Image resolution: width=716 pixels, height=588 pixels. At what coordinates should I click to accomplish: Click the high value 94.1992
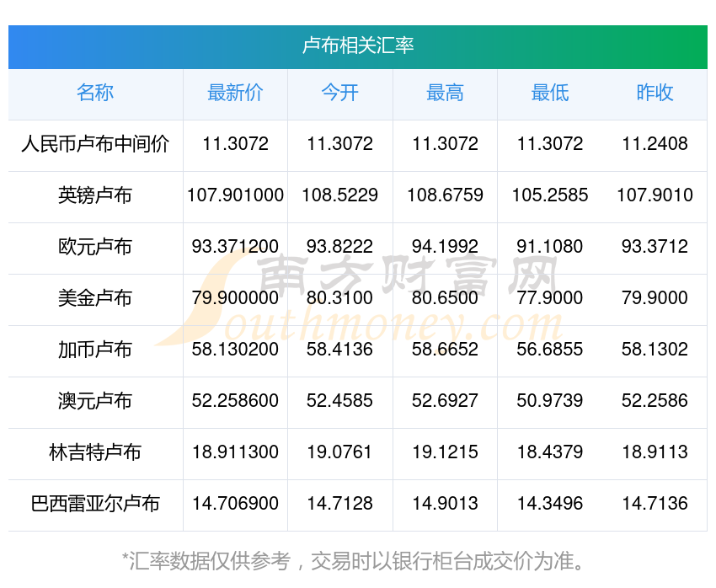tap(445, 247)
